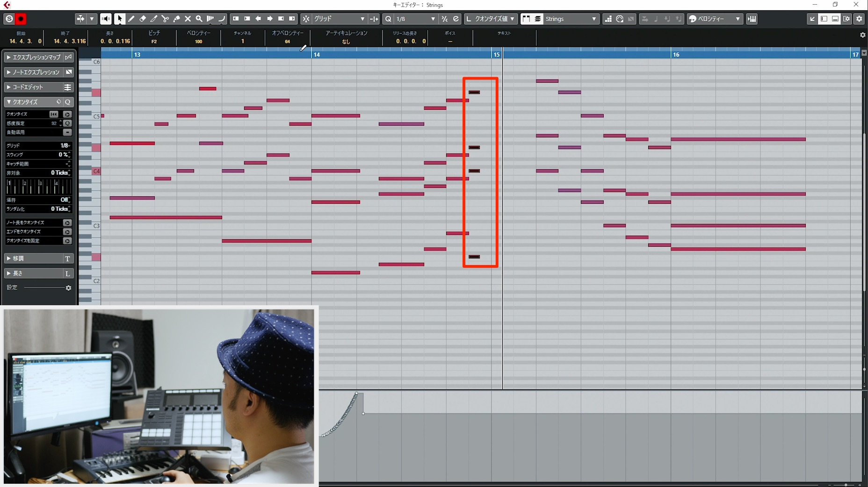Select the Draw pencil tool
This screenshot has height=487, width=868.
tap(131, 19)
